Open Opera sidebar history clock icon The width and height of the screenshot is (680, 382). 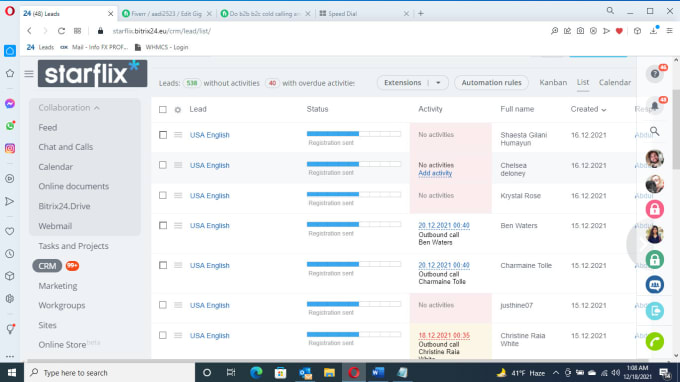pos(10,254)
